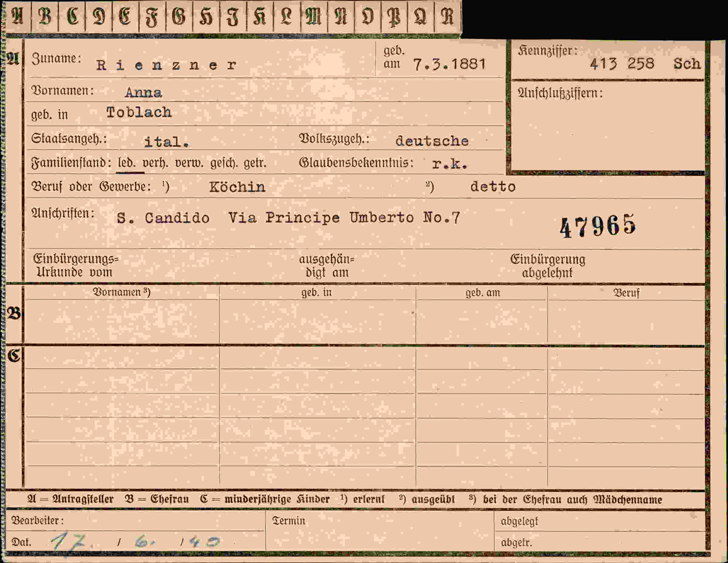Click the 'Einbürgerungs-Urkunde vom' label
728x563 pixels.
click(x=76, y=265)
